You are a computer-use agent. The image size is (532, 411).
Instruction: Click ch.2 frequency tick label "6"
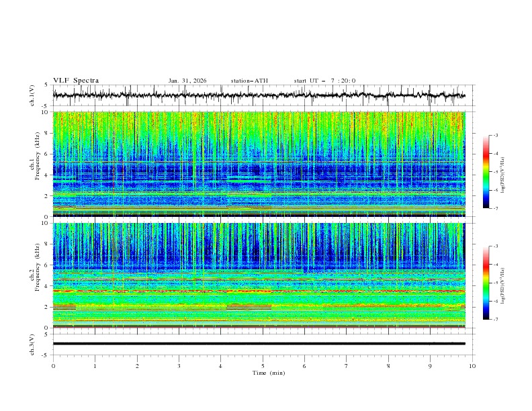pyautogui.click(x=47, y=265)
